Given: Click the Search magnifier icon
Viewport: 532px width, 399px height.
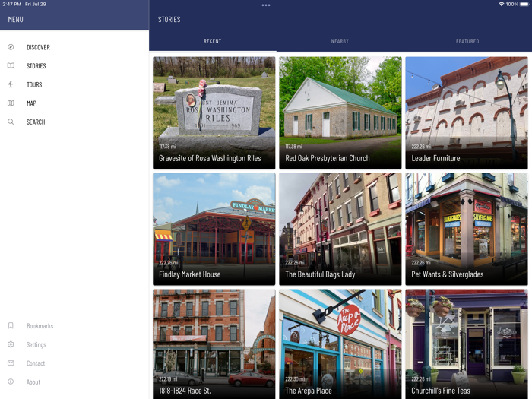Looking at the screenshot, I should [11, 122].
